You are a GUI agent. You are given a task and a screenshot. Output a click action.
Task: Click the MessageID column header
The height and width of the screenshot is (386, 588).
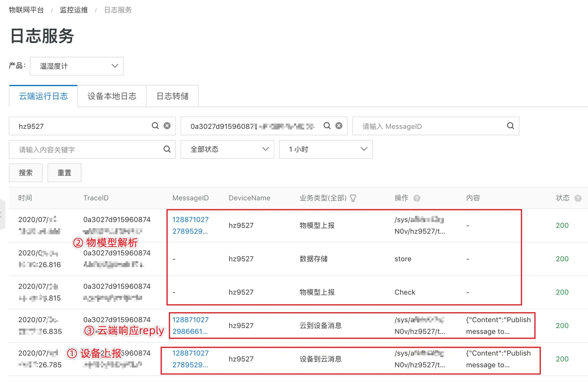tap(190, 198)
